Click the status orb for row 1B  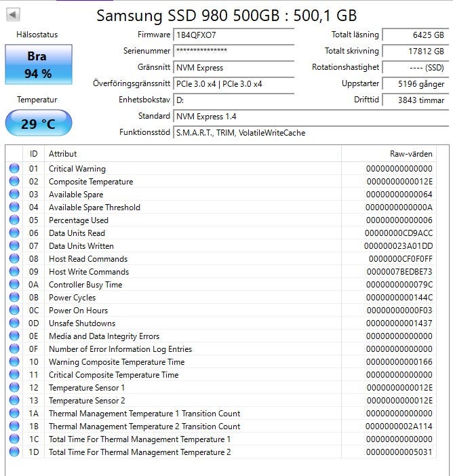[14, 427]
